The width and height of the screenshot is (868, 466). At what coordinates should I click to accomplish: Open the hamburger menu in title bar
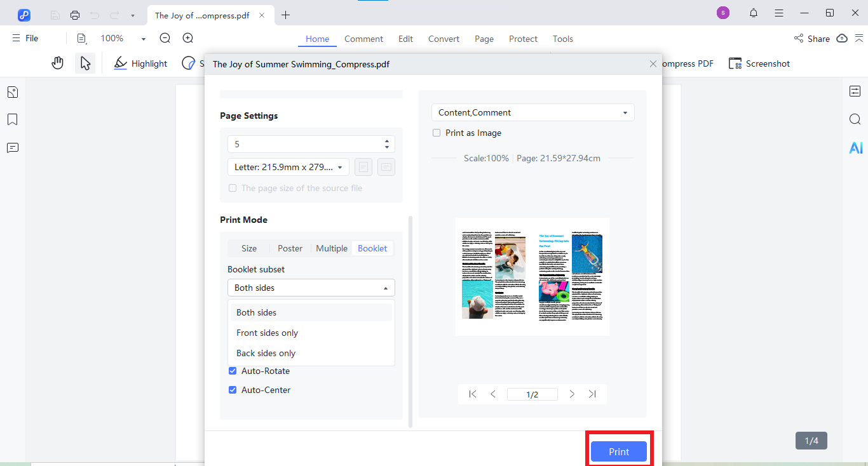pyautogui.click(x=779, y=13)
